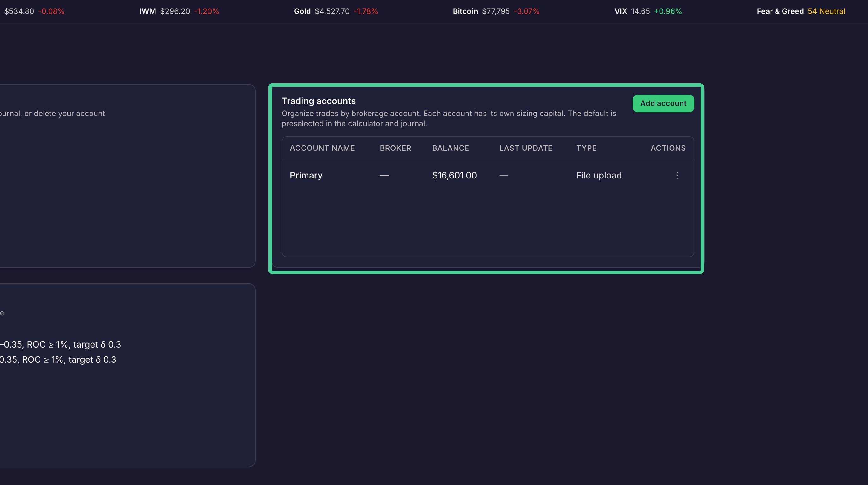
Task: Click the Type column header
Action: (x=586, y=148)
